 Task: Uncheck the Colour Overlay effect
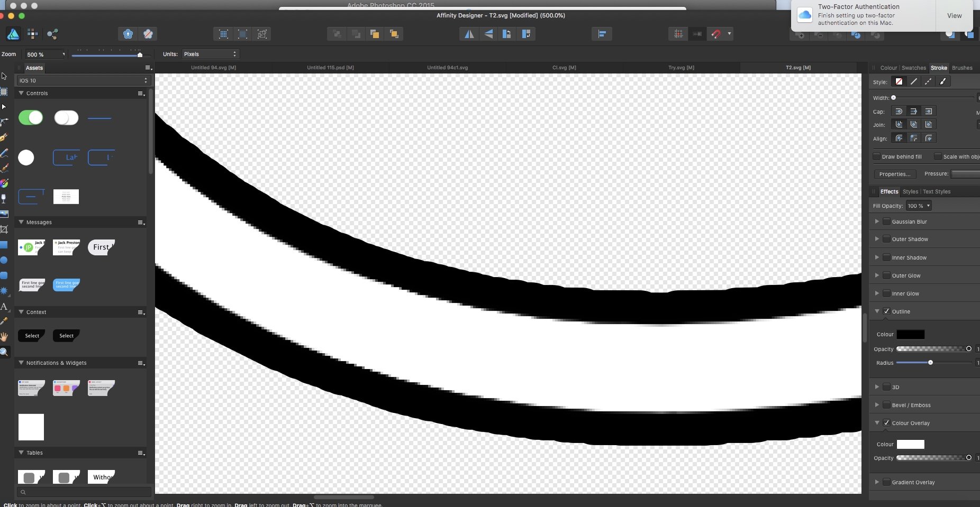[x=887, y=423]
